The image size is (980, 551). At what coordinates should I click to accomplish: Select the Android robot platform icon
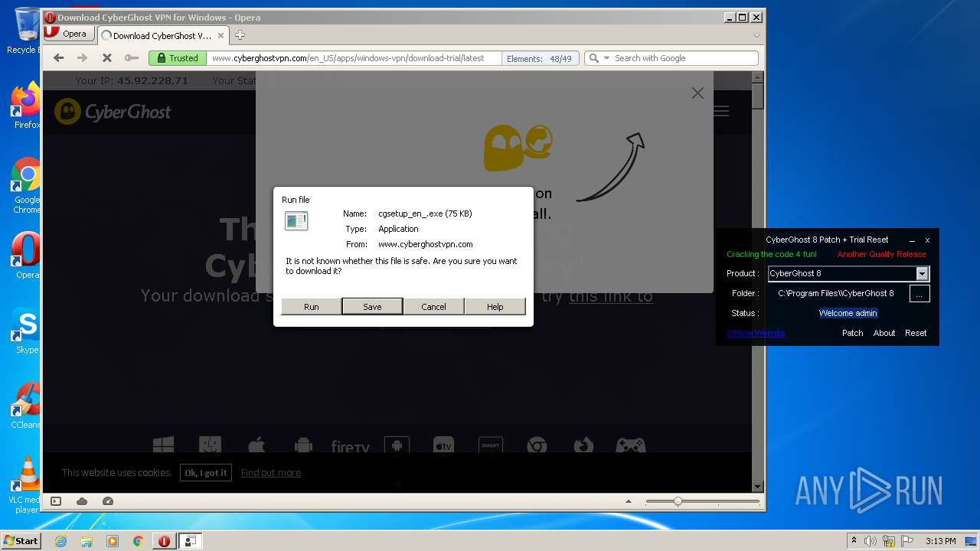[x=303, y=445]
